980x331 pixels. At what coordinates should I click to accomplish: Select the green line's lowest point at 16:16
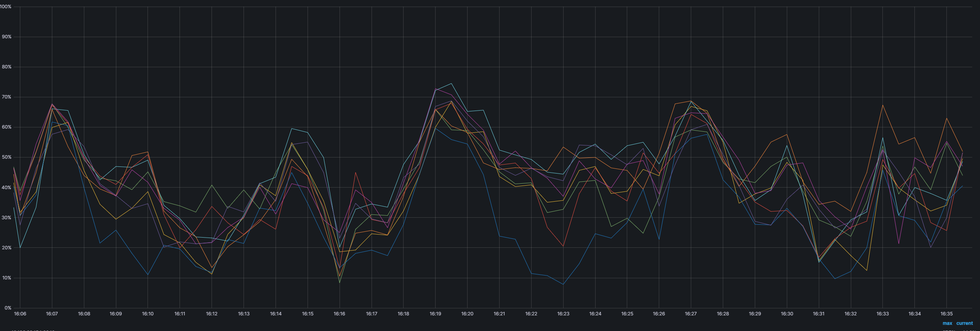click(340, 283)
